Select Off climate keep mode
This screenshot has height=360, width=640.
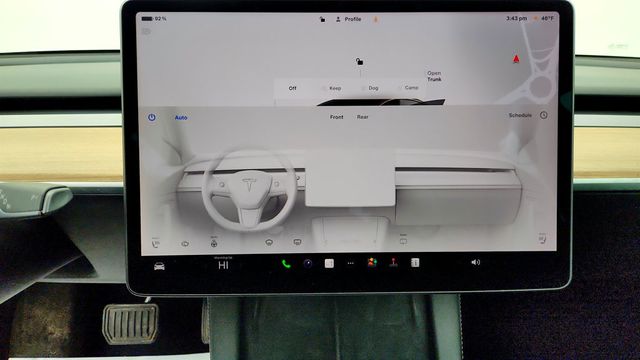pos(293,88)
